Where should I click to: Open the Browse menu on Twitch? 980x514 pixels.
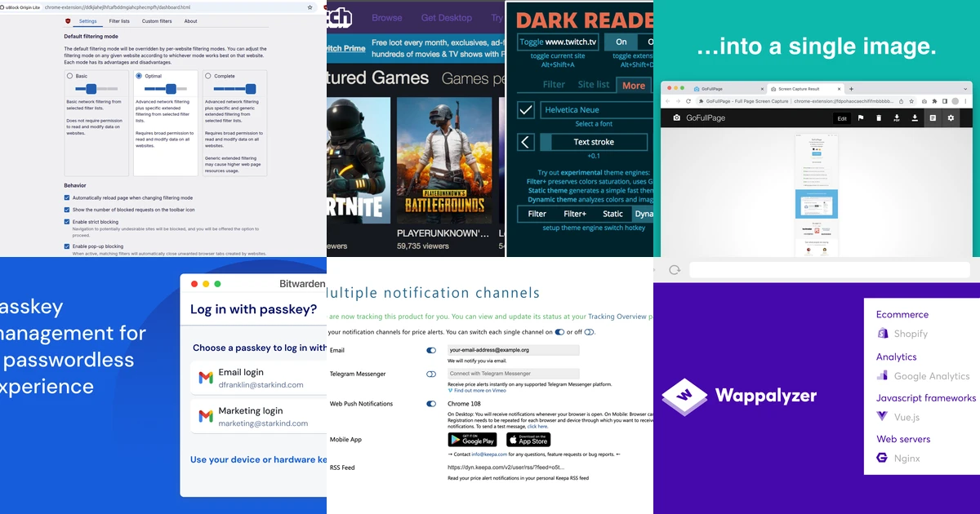[x=387, y=17]
